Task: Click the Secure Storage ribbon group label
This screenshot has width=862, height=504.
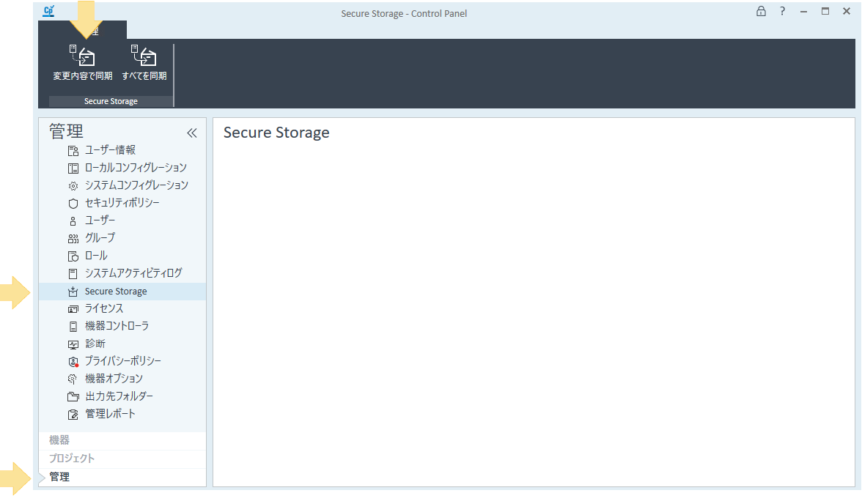Action: tap(111, 102)
